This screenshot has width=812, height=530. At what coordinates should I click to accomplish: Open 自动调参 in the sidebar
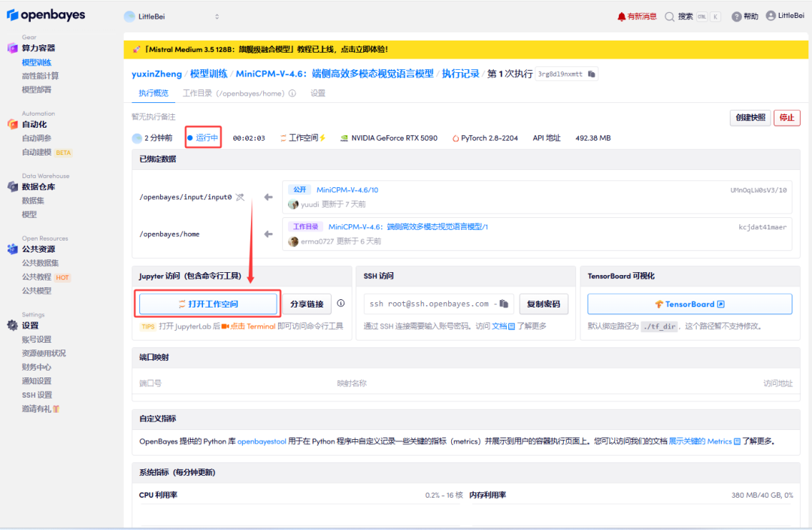click(x=37, y=138)
